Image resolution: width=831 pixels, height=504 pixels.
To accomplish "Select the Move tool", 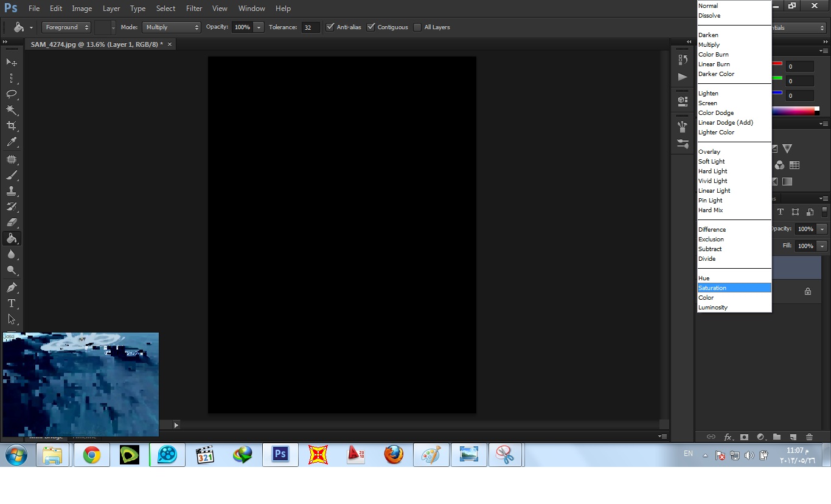I will tap(11, 62).
